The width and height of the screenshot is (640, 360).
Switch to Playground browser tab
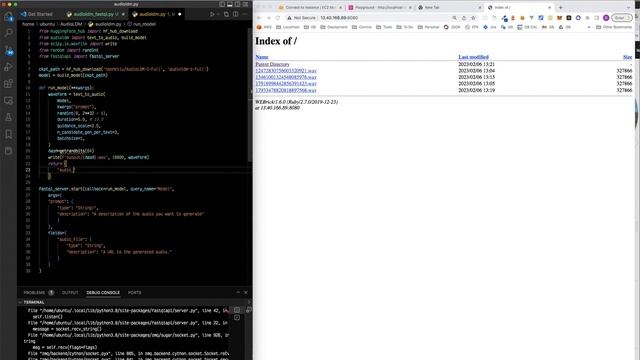click(380, 7)
